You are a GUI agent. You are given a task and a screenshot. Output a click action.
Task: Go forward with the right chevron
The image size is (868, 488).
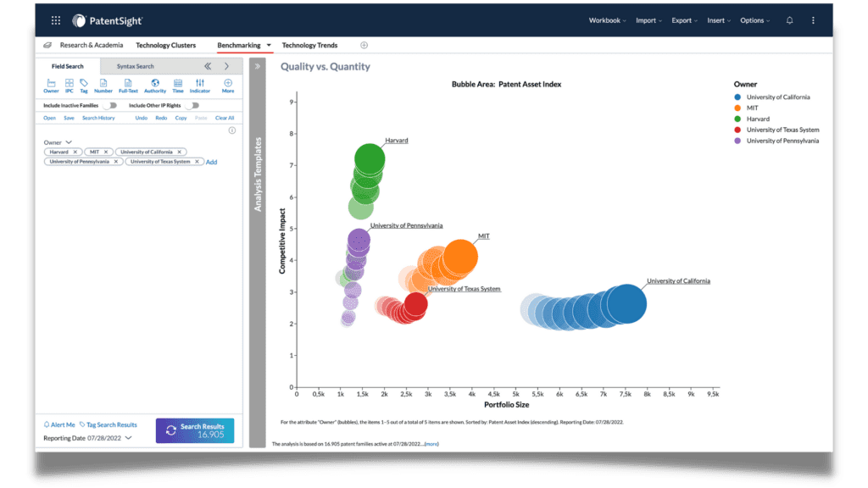pos(226,66)
